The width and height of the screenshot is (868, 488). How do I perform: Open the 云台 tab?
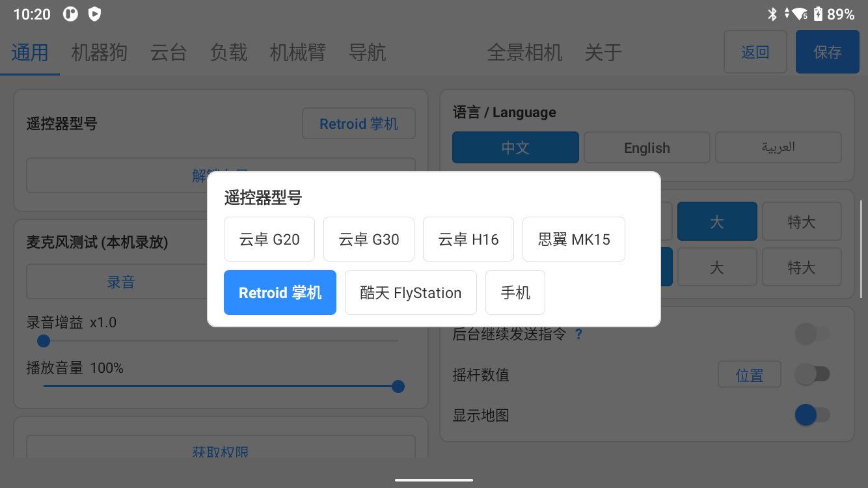click(x=169, y=52)
